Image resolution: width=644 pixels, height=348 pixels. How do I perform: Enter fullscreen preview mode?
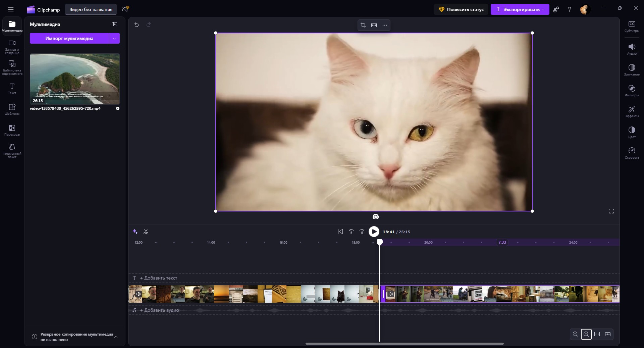[x=611, y=211]
